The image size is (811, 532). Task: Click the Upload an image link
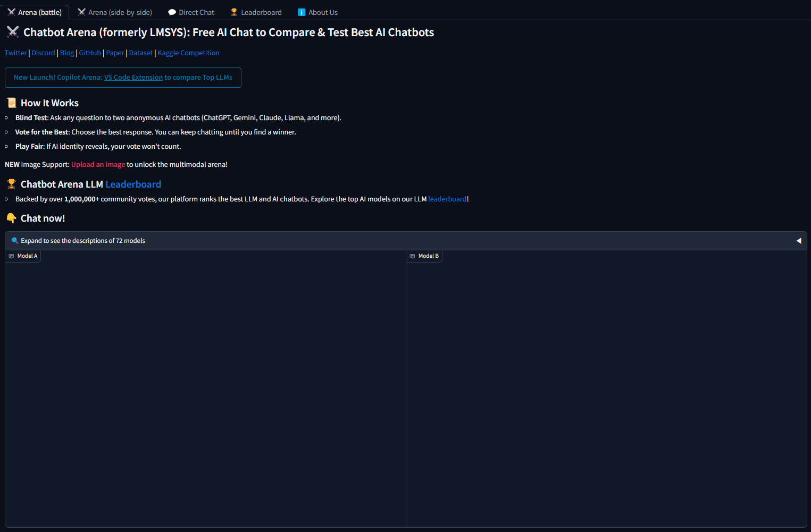click(98, 164)
